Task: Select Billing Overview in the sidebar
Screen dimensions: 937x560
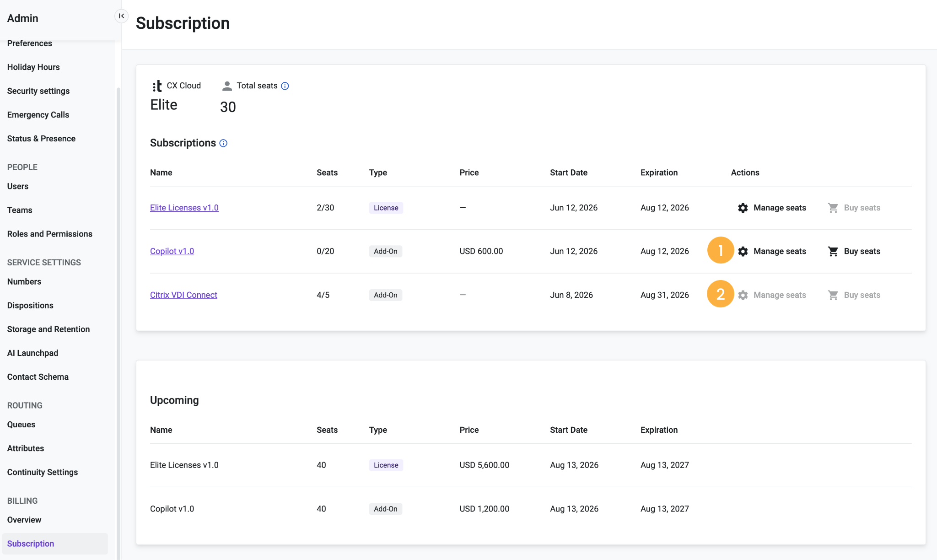Action: 24,520
